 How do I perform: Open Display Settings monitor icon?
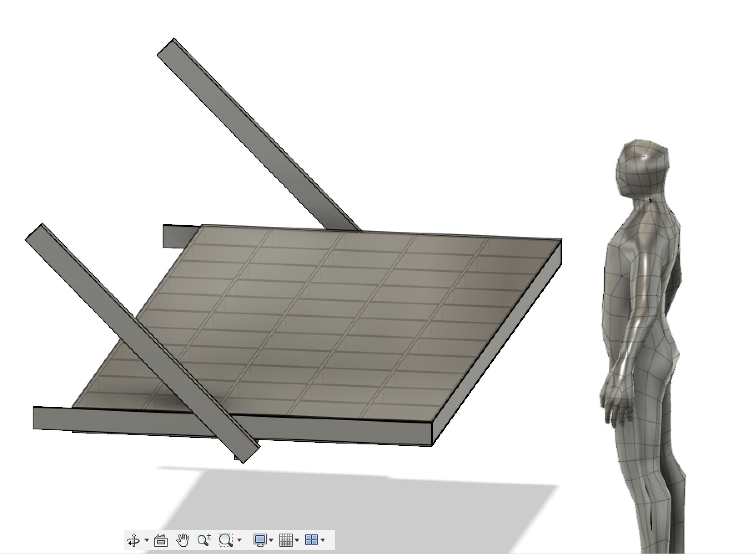tap(260, 541)
